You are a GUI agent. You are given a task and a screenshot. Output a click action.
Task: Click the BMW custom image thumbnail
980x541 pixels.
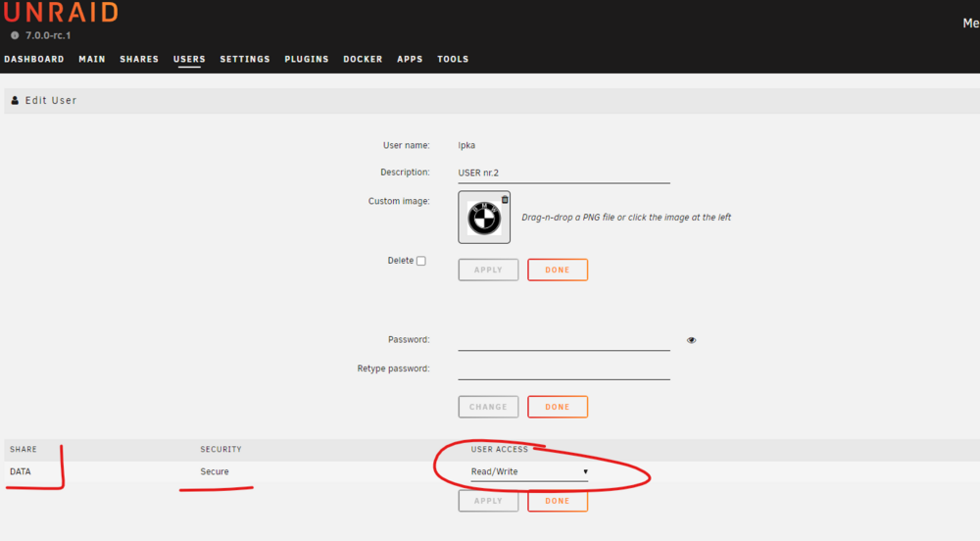(x=484, y=218)
